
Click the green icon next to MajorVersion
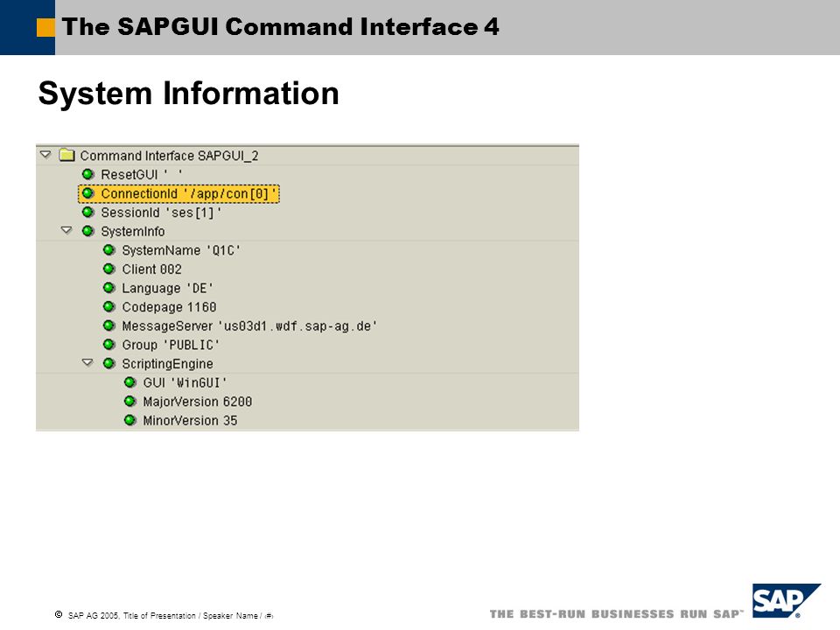tap(129, 402)
